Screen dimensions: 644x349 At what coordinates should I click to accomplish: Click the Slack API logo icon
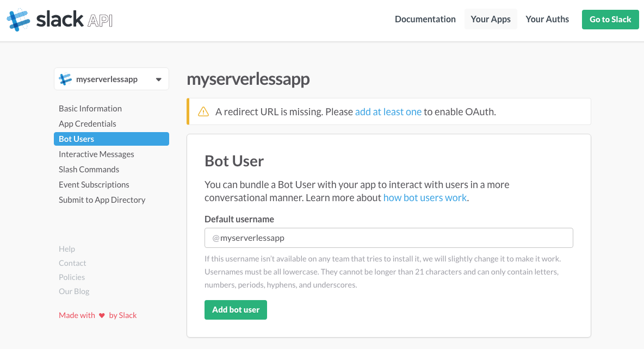(18, 20)
